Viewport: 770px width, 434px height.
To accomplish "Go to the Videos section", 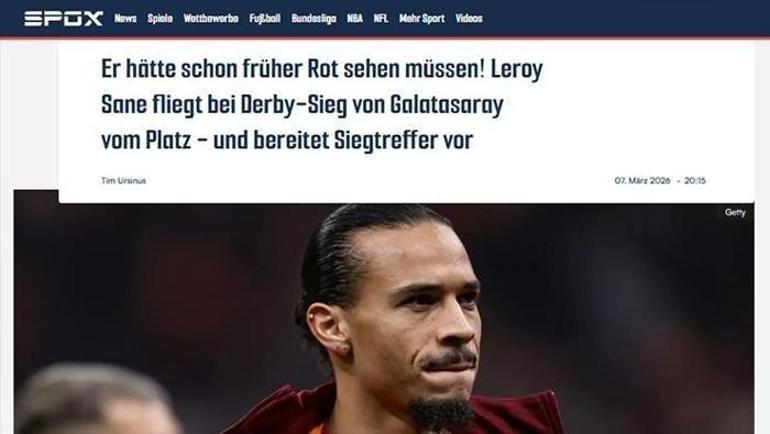I will click(469, 19).
